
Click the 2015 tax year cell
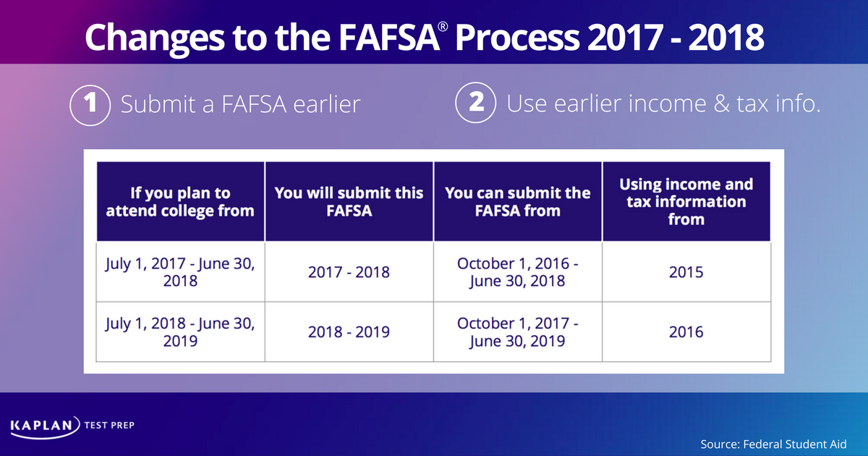686,272
